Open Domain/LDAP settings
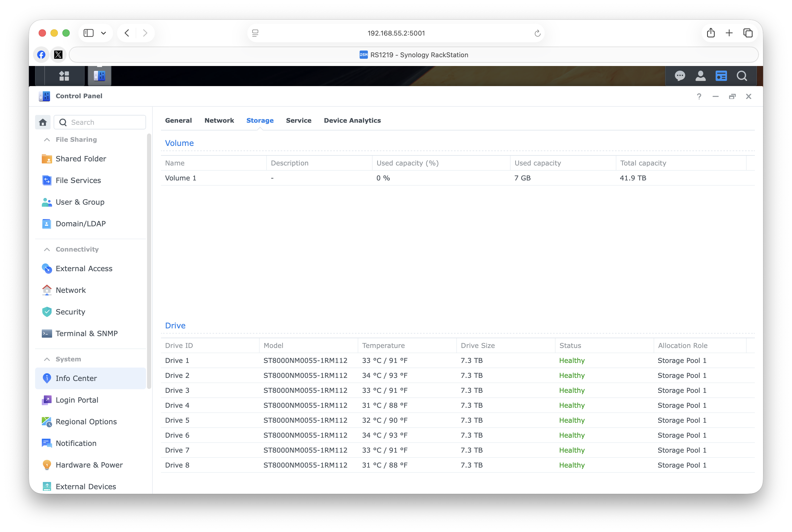This screenshot has width=792, height=532. (90, 224)
